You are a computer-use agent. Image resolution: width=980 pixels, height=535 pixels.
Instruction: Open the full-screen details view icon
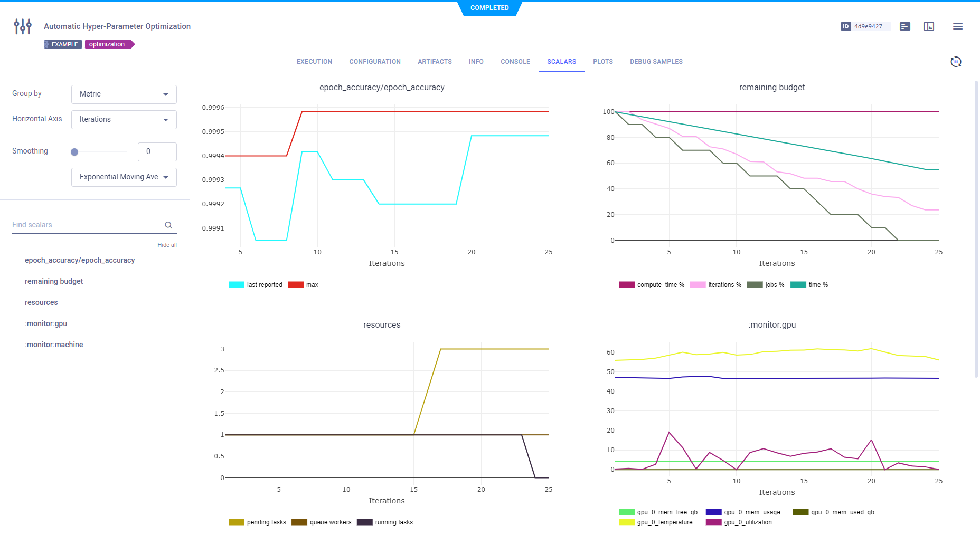point(929,26)
